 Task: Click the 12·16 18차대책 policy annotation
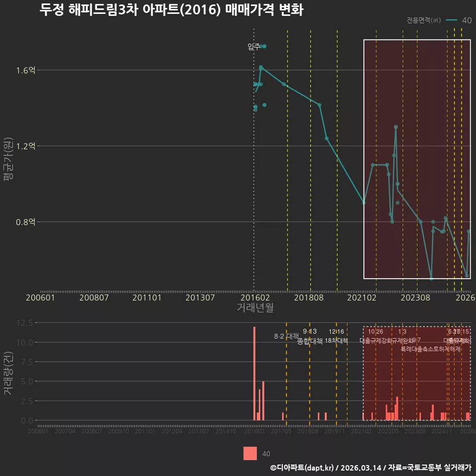(336, 336)
